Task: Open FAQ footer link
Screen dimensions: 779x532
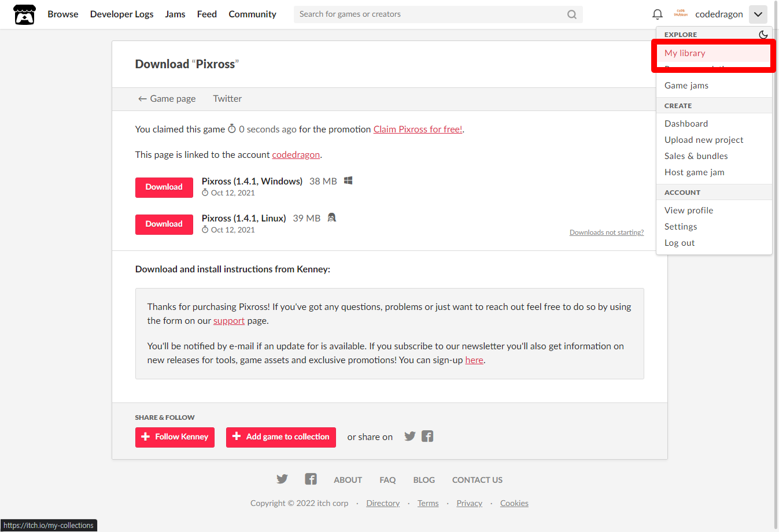Action: pos(387,480)
